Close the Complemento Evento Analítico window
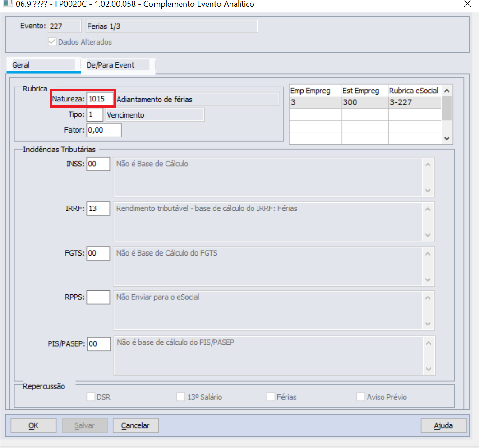 click(x=467, y=4)
